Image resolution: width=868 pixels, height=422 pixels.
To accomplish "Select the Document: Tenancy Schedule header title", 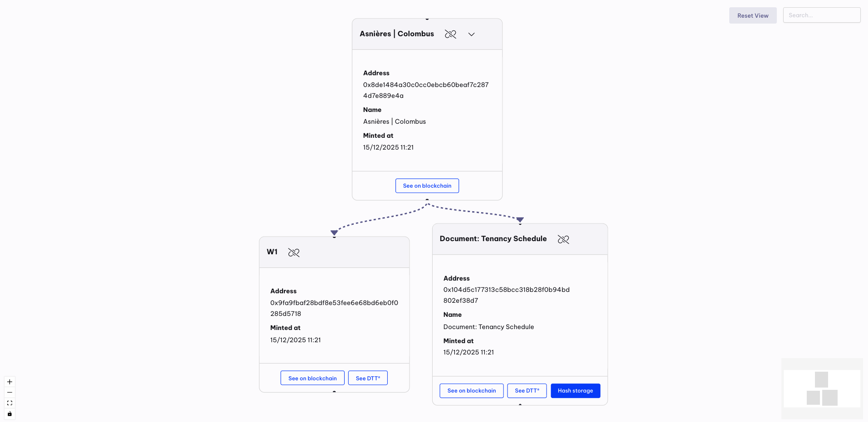I will point(493,239).
